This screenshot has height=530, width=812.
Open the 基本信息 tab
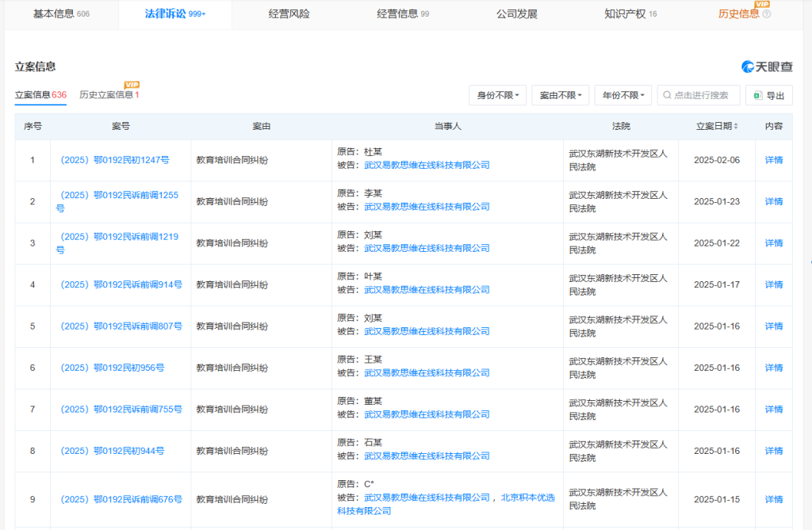[61, 14]
